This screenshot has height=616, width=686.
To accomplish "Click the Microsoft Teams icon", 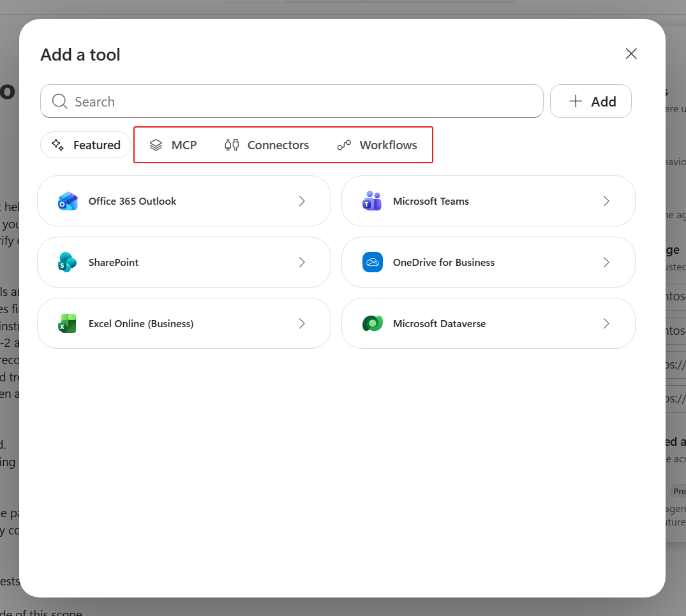I will (372, 201).
